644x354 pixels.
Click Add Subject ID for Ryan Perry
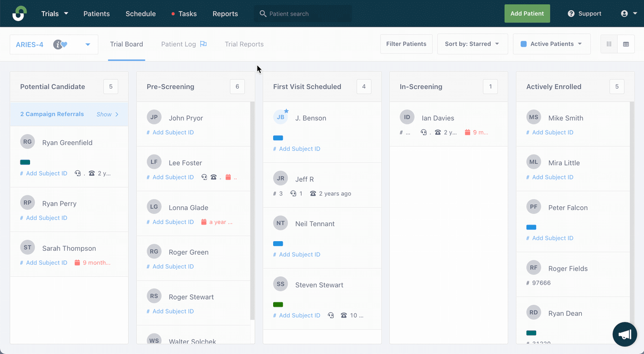point(43,218)
